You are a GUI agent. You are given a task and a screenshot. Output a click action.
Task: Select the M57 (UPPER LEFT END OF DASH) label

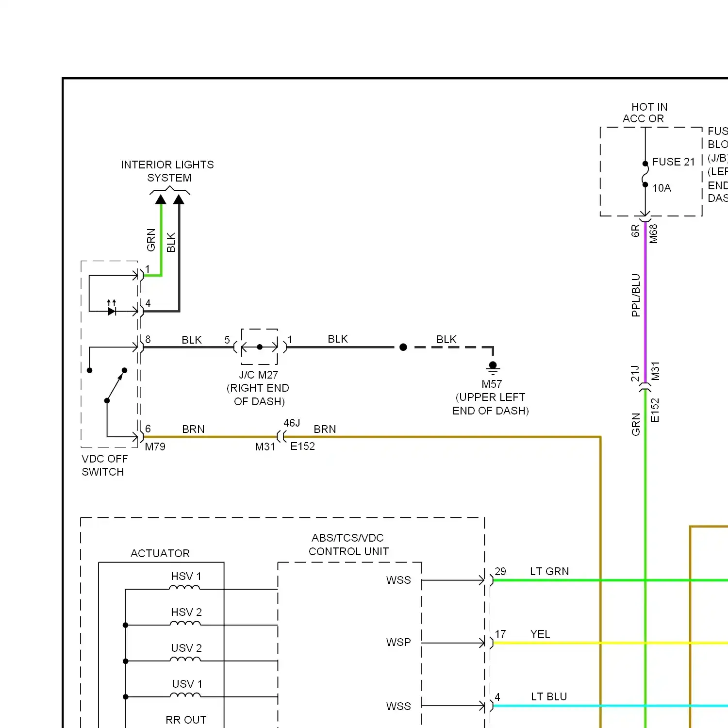pyautogui.click(x=491, y=397)
